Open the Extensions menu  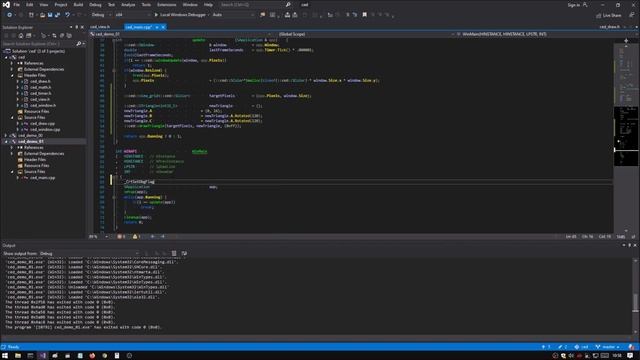167,5
